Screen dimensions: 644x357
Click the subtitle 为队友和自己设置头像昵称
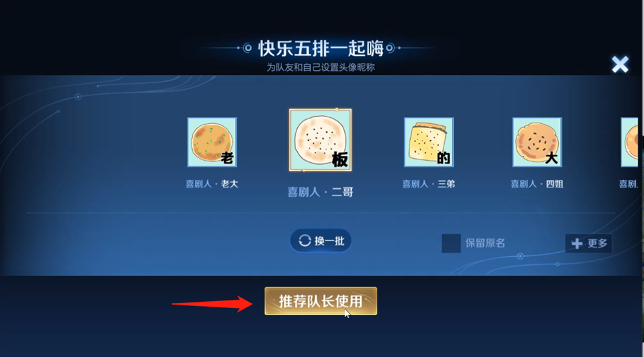tap(321, 67)
